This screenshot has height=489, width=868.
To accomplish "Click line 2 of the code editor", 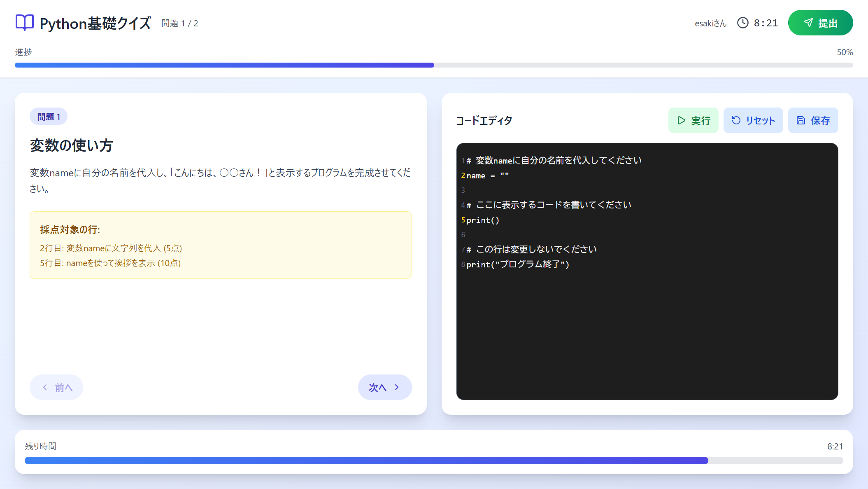I will (x=488, y=175).
